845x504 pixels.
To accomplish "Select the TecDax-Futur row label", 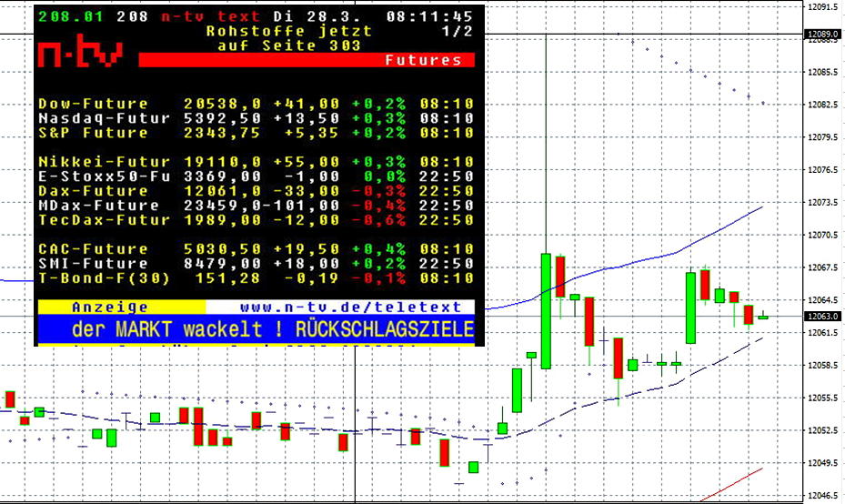I will point(104,220).
